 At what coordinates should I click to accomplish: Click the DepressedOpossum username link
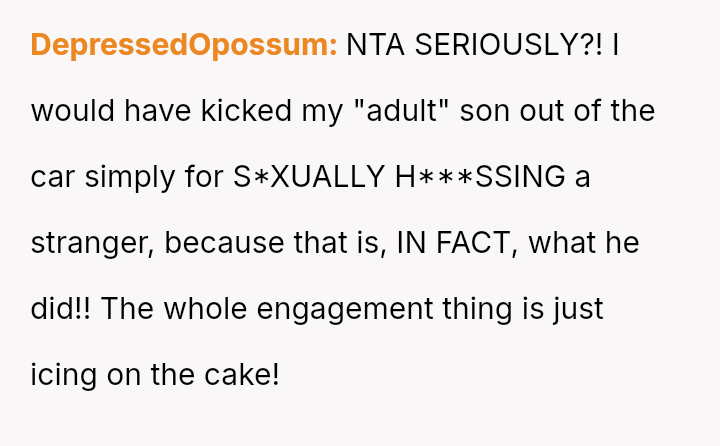pyautogui.click(x=184, y=45)
